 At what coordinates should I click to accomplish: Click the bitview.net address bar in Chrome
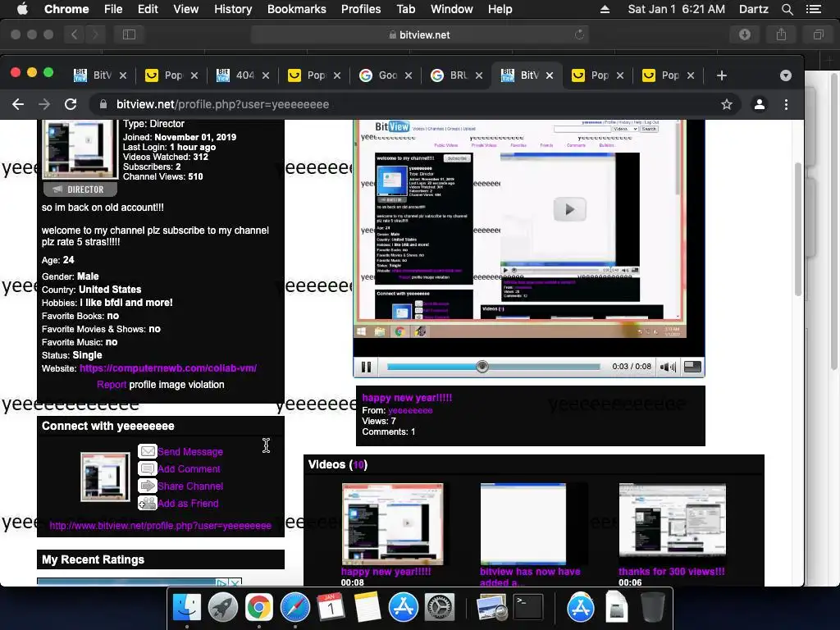click(414, 104)
